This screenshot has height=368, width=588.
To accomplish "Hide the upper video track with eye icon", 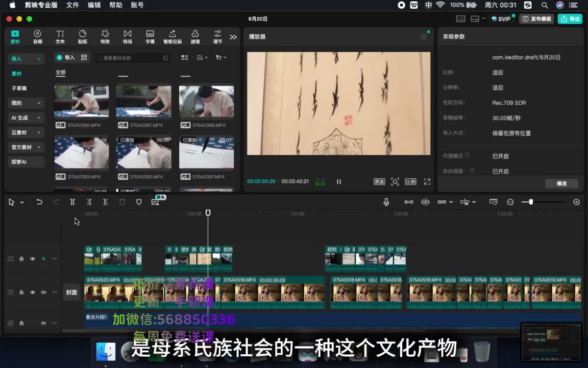I will [x=33, y=259].
